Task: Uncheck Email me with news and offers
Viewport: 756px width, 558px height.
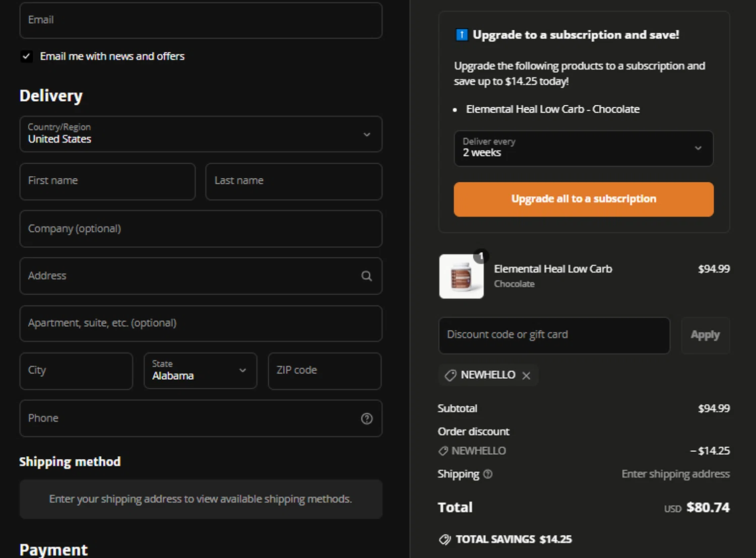Action: 27,56
